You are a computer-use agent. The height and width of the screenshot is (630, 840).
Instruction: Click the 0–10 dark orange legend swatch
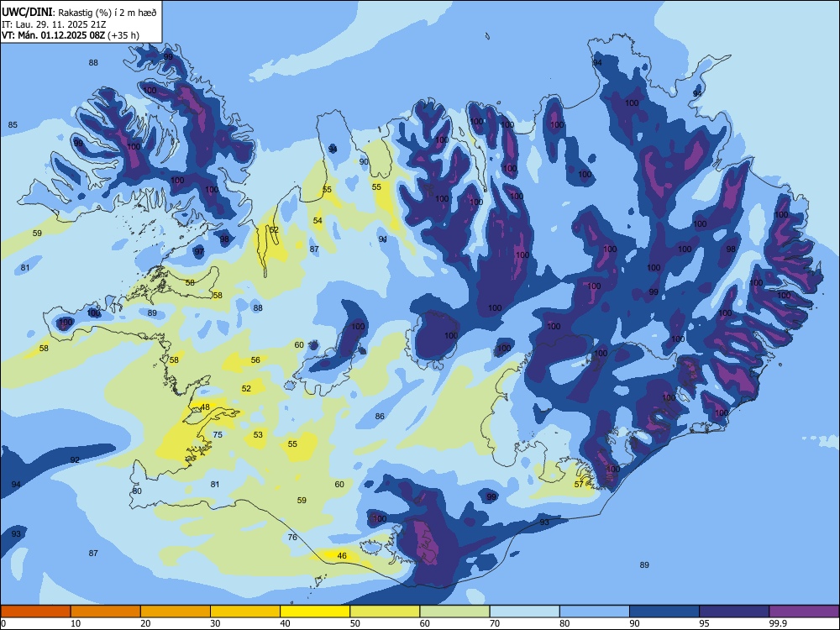[x=35, y=612]
